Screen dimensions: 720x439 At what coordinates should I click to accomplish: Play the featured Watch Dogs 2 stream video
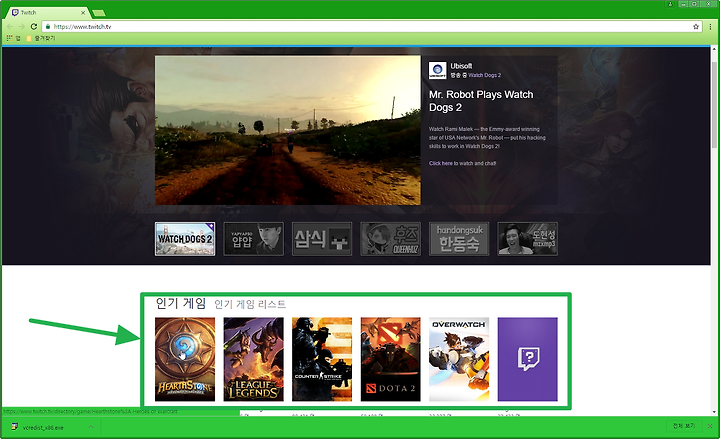[x=288, y=130]
